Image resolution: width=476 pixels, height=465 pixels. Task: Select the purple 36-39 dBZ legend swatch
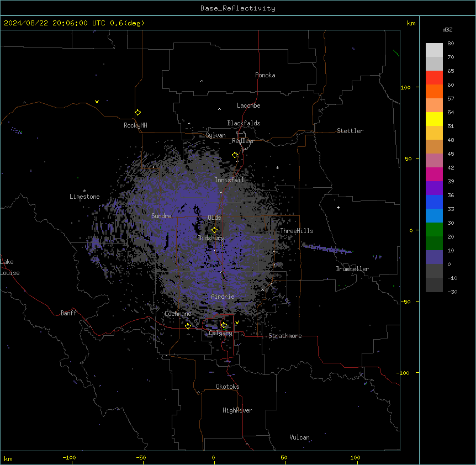(434, 188)
